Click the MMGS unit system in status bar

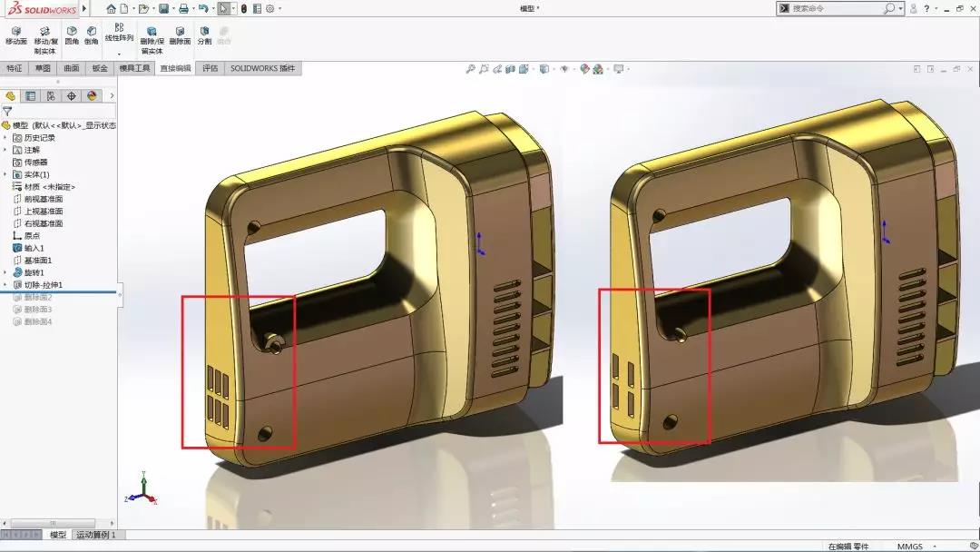click(x=909, y=547)
